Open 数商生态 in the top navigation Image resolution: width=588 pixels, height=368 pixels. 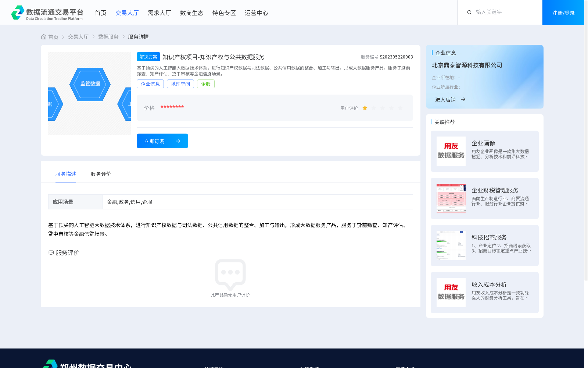[x=192, y=13]
